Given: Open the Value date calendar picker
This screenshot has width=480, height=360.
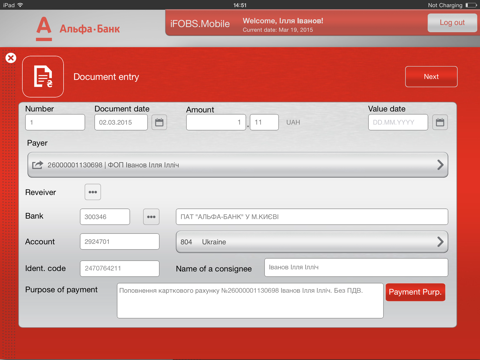Looking at the screenshot, I should pos(440,122).
